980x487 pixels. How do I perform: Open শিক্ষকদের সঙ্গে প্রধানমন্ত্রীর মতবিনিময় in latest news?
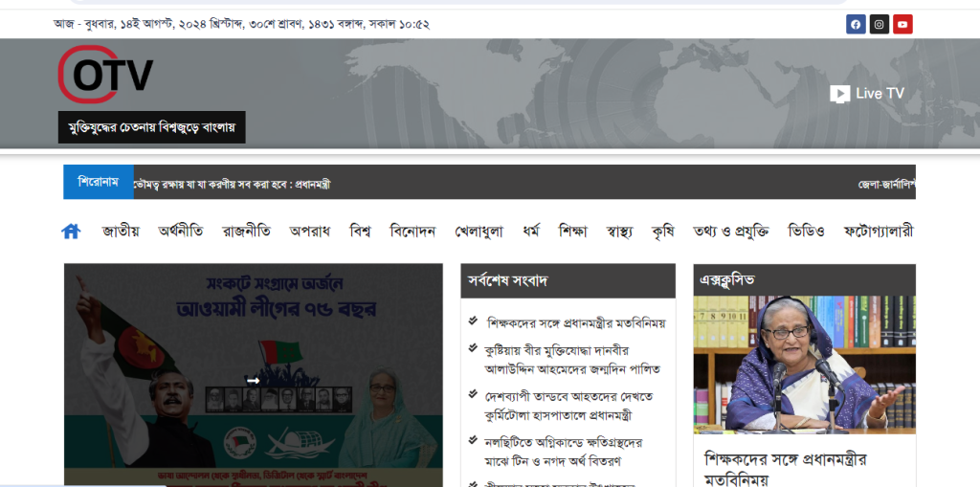[575, 323]
